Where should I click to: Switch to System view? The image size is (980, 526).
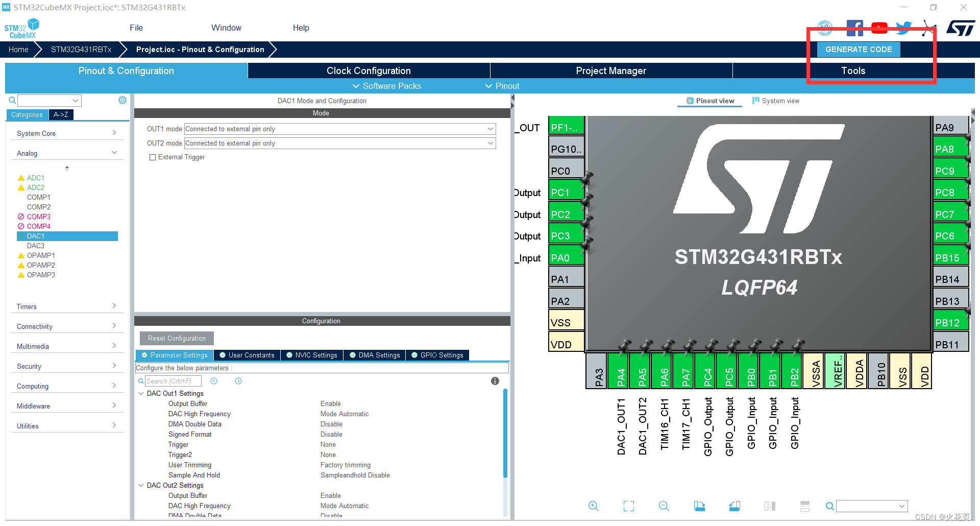coord(776,101)
